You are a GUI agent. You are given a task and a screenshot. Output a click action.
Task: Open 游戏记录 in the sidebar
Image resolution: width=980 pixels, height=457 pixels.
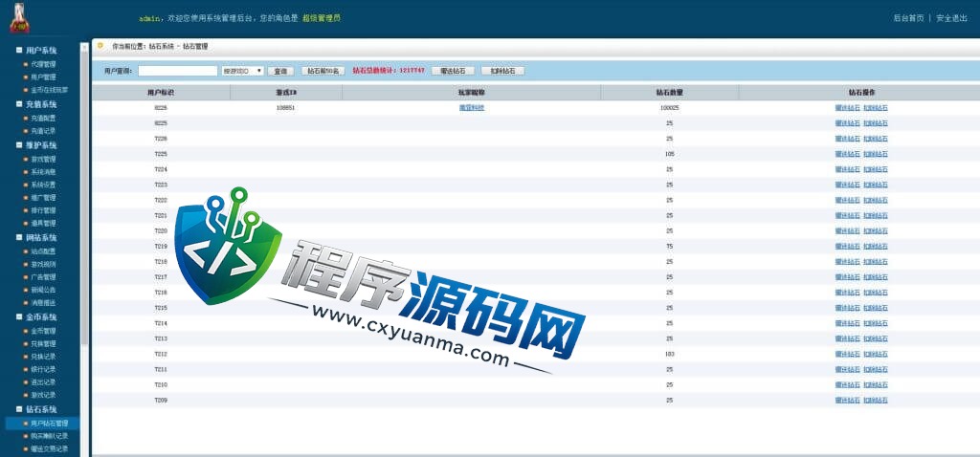click(43, 395)
